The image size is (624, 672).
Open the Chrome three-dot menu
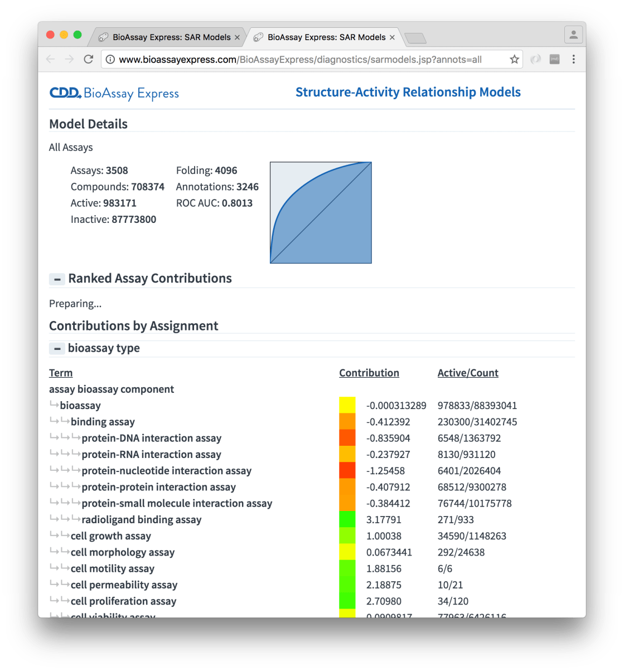573,59
